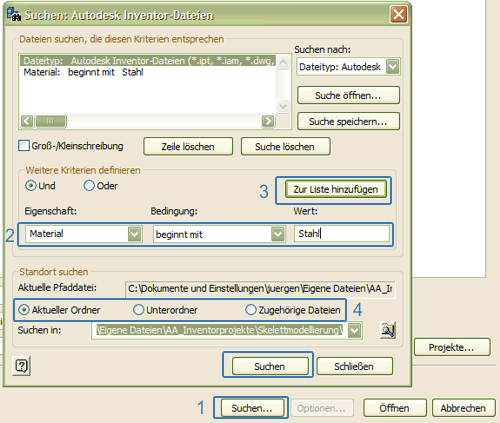Browse for a search folder icon
The width and height of the screenshot is (500, 423).
(x=388, y=330)
